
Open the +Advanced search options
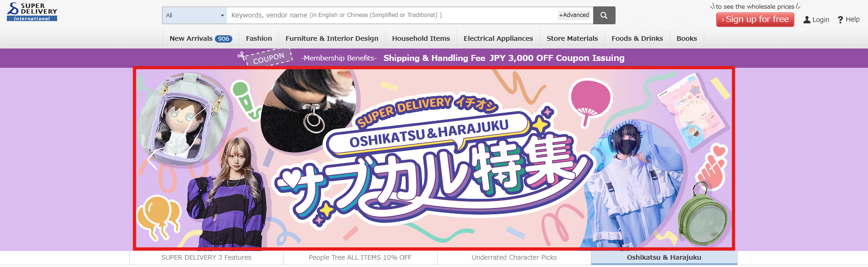574,15
